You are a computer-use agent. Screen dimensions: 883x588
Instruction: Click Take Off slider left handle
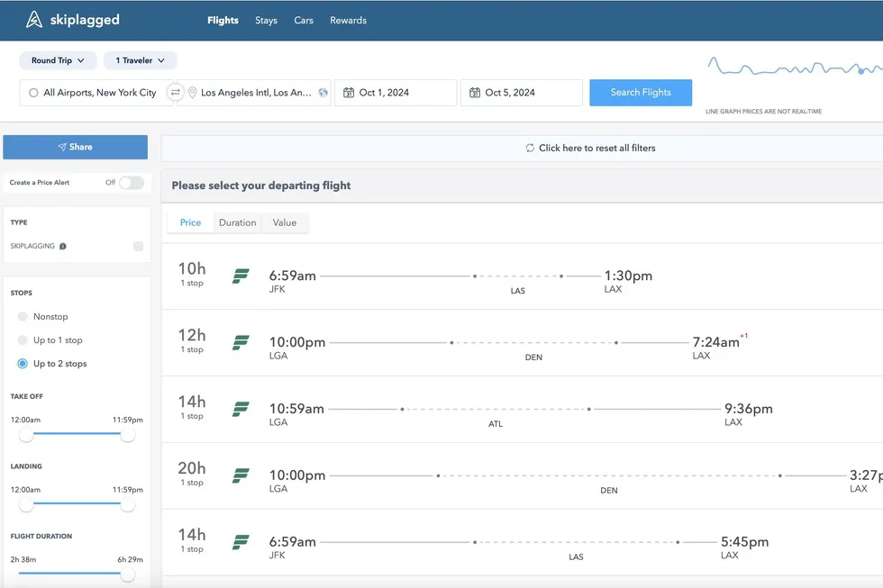(26, 434)
